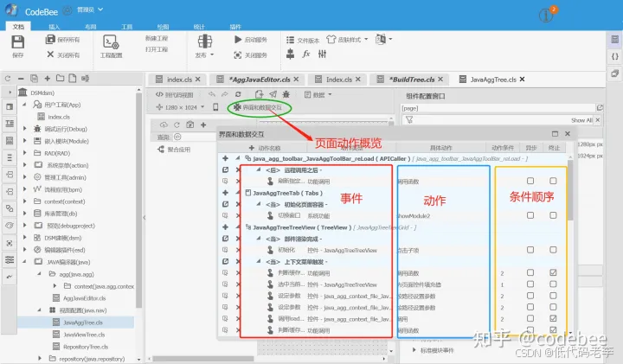Click the {} braces icon on right sidebar
Viewport: 623px width, 364px height.
pos(614,56)
